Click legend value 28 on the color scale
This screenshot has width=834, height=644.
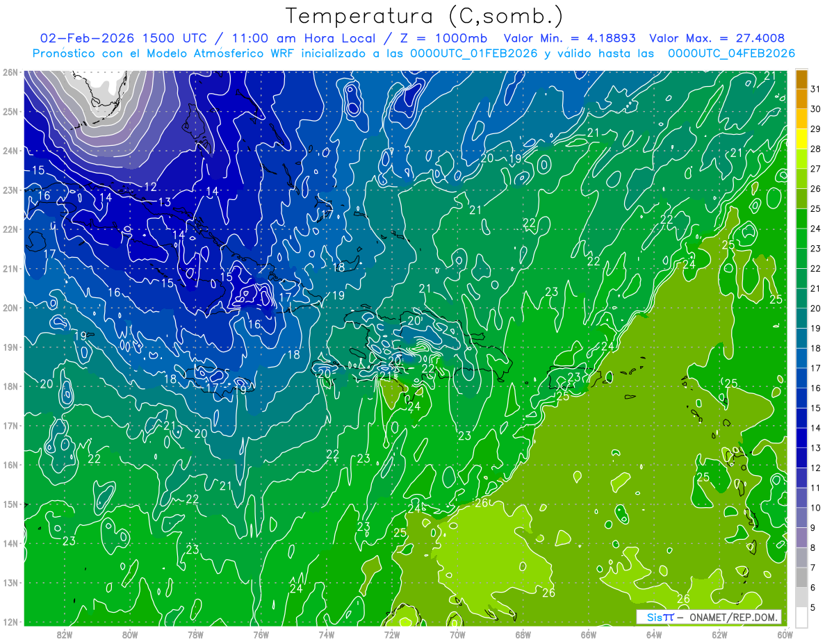[816, 149]
